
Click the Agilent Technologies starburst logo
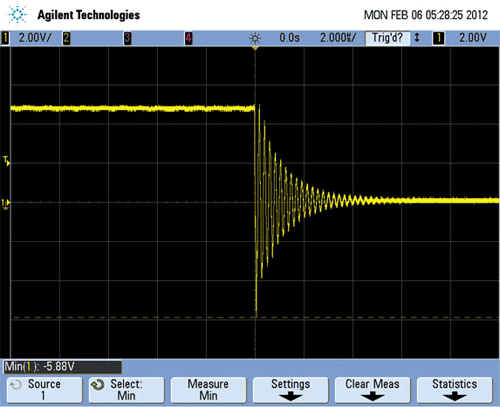coord(18,15)
